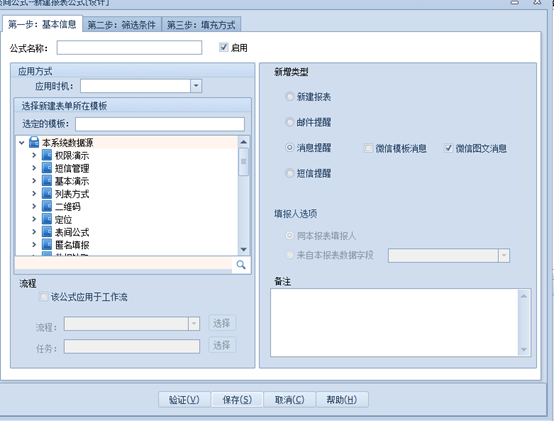The width and height of the screenshot is (554, 421).
Task: Click the 任务 input field
Action: (x=132, y=346)
